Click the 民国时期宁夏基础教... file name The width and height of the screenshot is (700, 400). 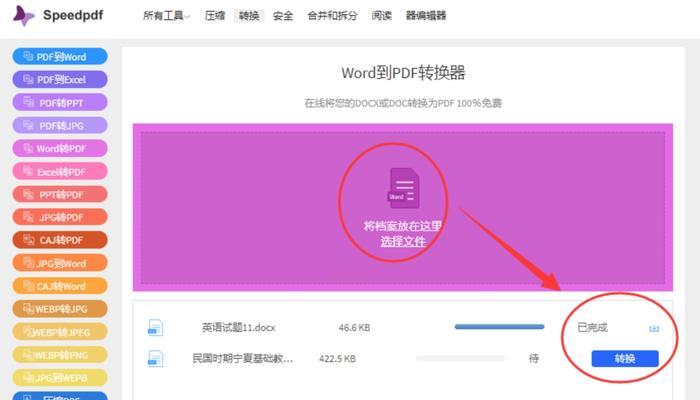point(242,358)
